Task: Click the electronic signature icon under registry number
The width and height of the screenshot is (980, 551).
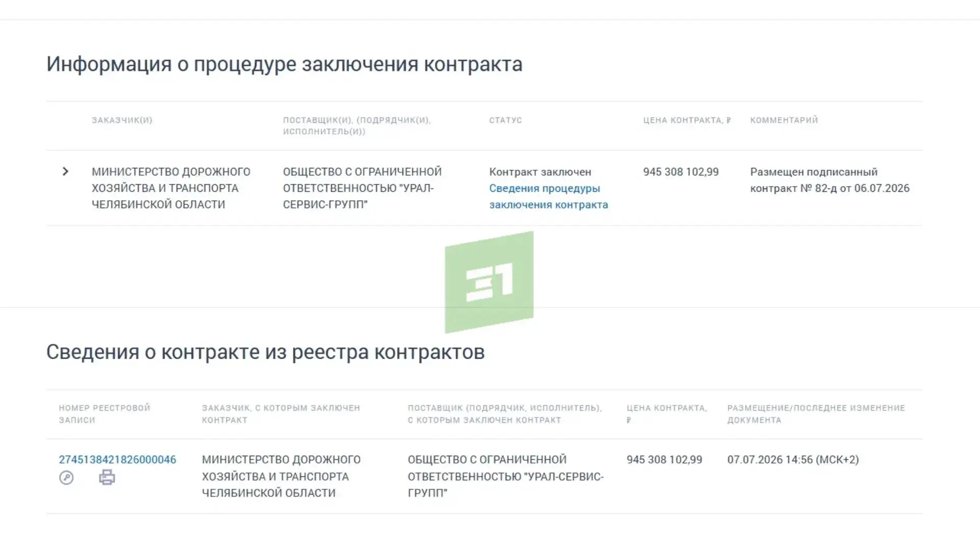Action: click(66, 478)
